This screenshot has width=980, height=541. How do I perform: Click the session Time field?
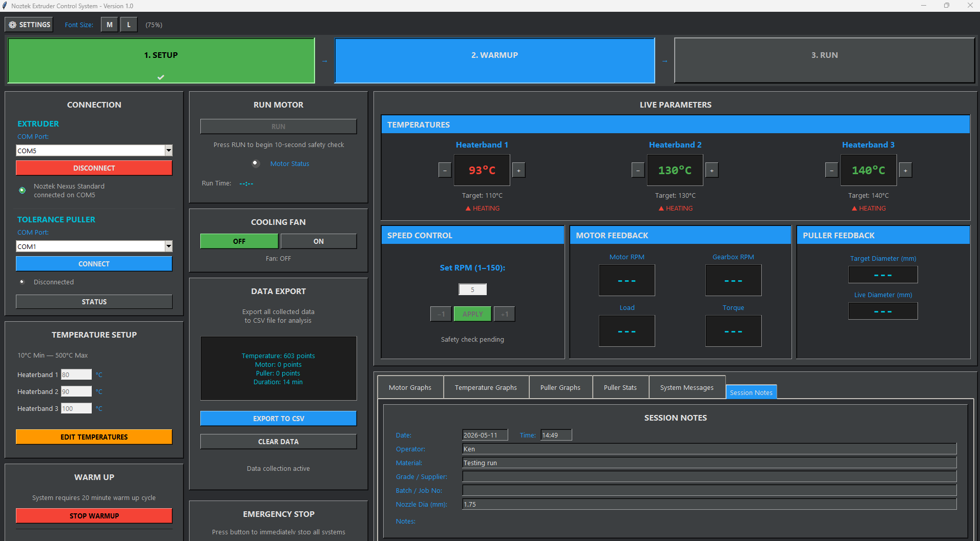point(556,435)
